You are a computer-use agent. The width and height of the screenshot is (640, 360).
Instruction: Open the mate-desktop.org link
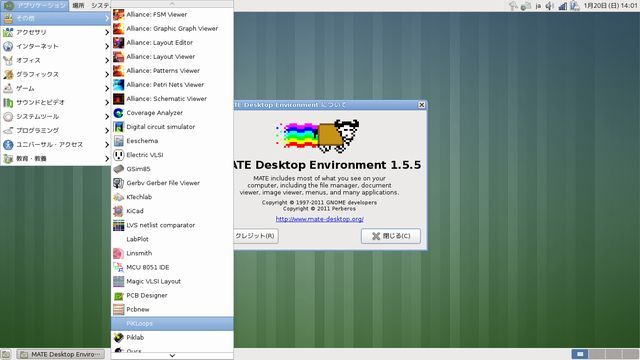[x=320, y=219]
